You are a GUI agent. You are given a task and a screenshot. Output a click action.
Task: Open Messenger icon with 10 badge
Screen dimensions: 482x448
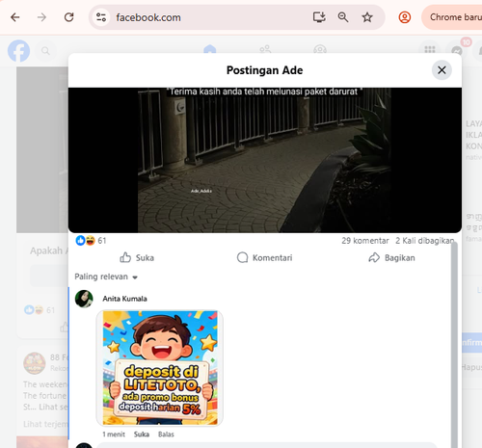(457, 50)
